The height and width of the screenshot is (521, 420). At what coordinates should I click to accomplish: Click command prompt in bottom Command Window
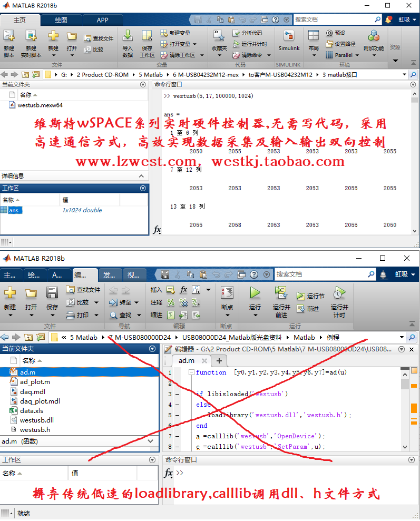click(x=179, y=473)
